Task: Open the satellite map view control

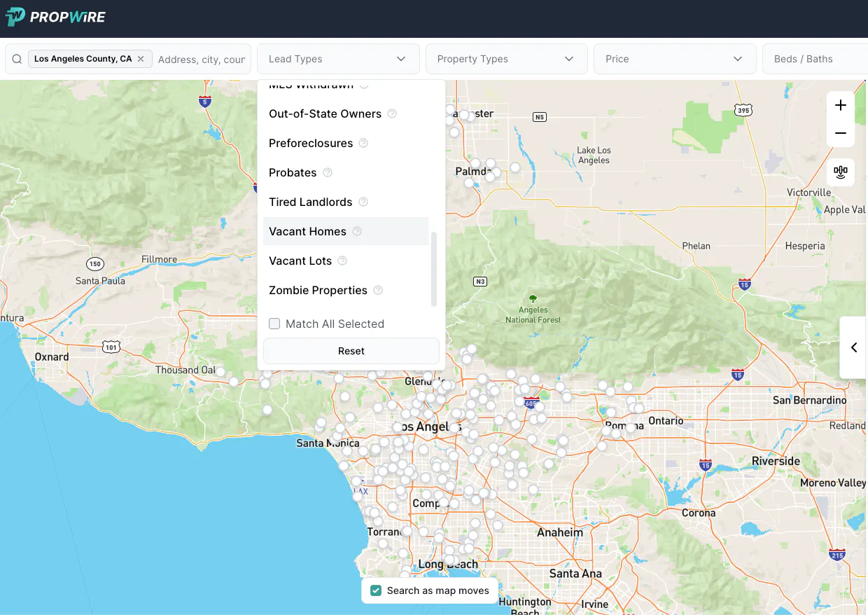Action: 840,172
